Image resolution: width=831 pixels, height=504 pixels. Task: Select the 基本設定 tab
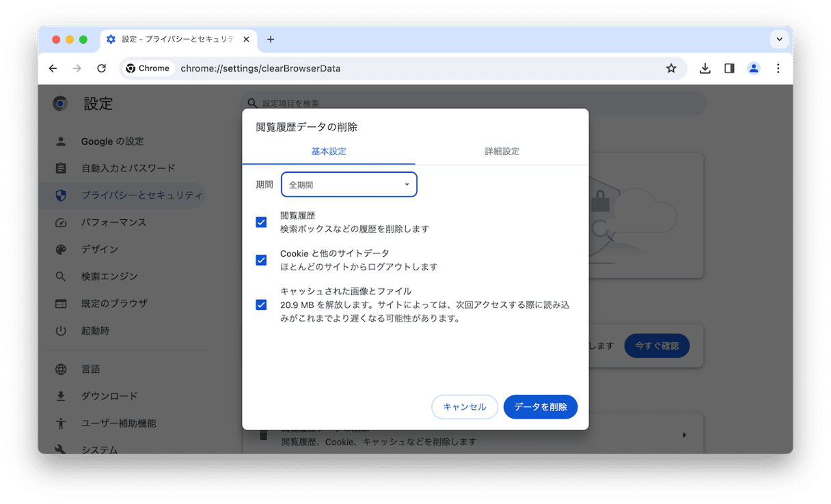329,152
